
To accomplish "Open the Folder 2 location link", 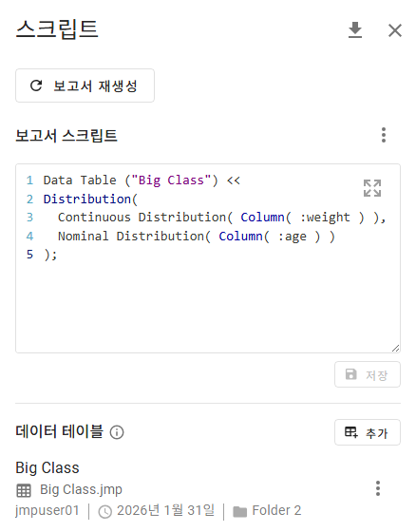I will pos(276,511).
